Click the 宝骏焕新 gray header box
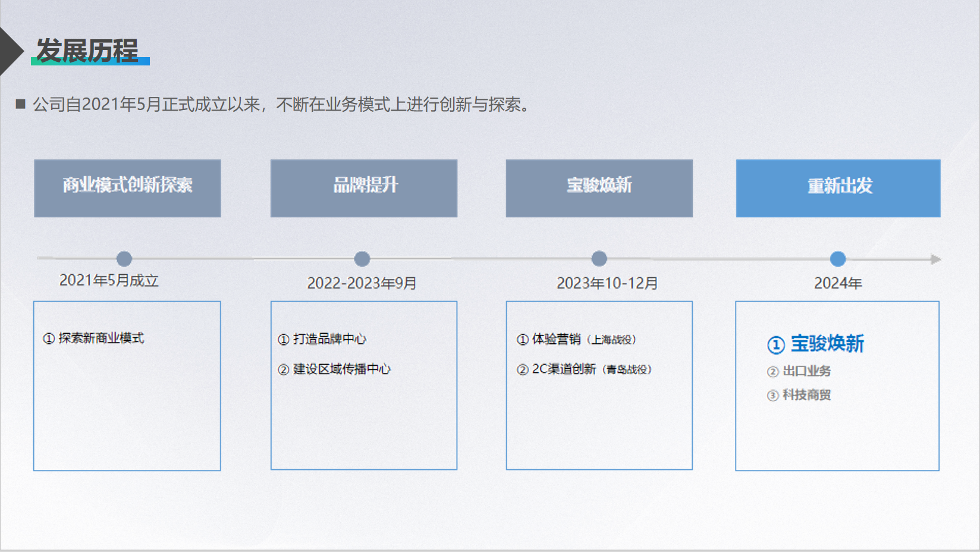This screenshot has width=980, height=552. tap(599, 188)
